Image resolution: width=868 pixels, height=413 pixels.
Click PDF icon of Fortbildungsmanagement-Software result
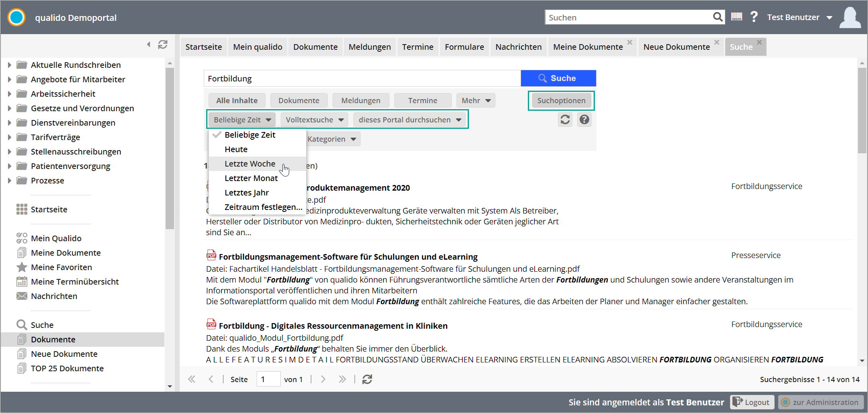tap(211, 255)
